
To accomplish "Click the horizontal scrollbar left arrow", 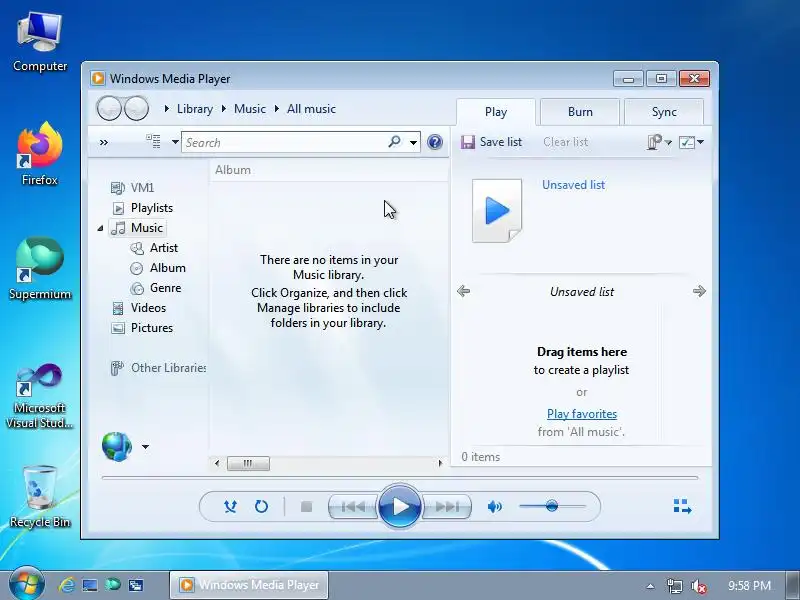I will (x=217, y=463).
